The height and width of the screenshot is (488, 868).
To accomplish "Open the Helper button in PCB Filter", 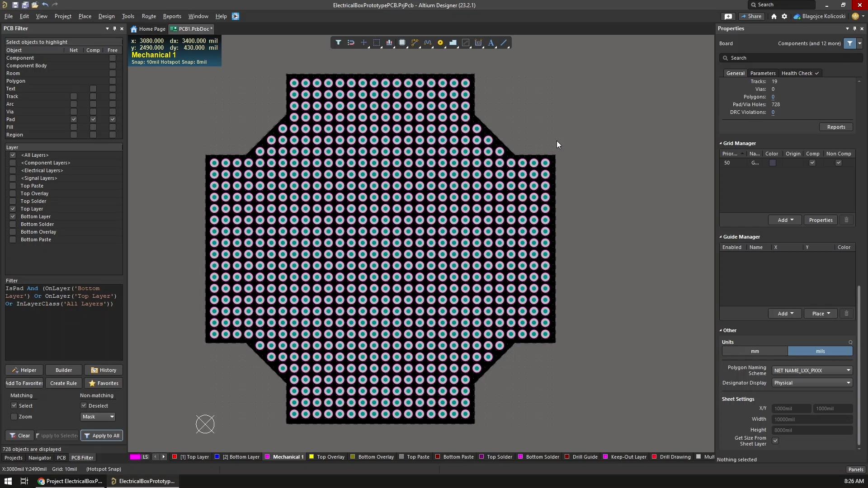I will 24,370.
